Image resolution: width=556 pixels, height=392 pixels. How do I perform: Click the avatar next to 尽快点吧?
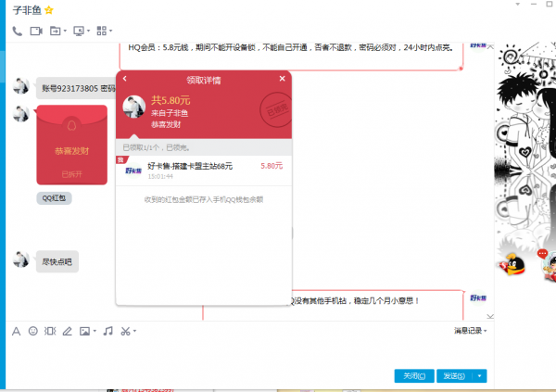21,259
